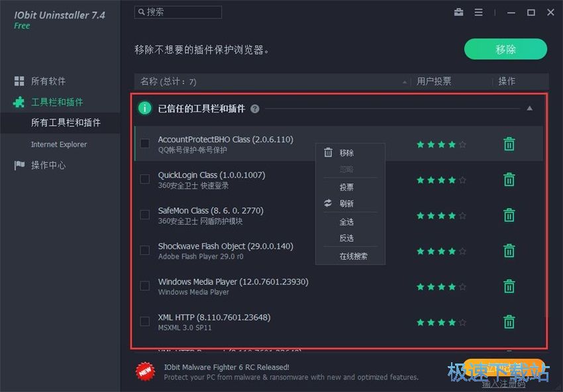
Task: Click star rating of Shockwave Flash Object
Action: click(x=441, y=251)
